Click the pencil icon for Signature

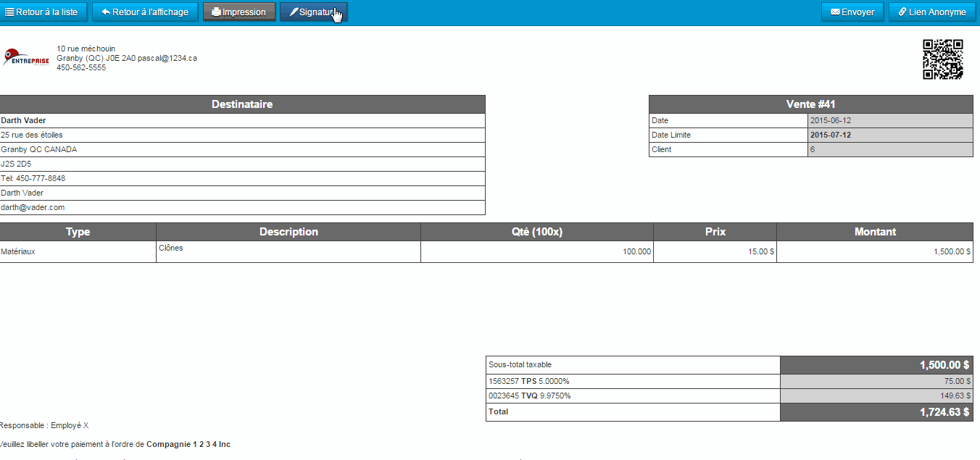tap(294, 12)
